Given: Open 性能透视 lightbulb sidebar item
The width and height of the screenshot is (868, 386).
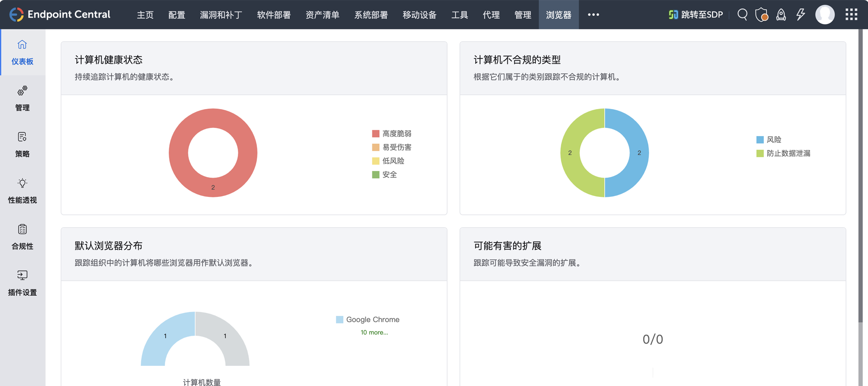Looking at the screenshot, I should click(x=22, y=190).
